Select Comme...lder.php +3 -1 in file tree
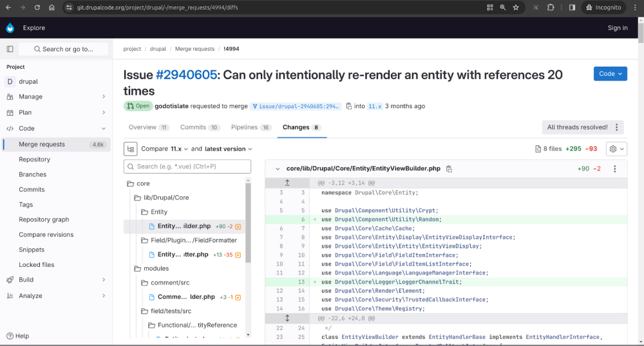 coord(184,297)
